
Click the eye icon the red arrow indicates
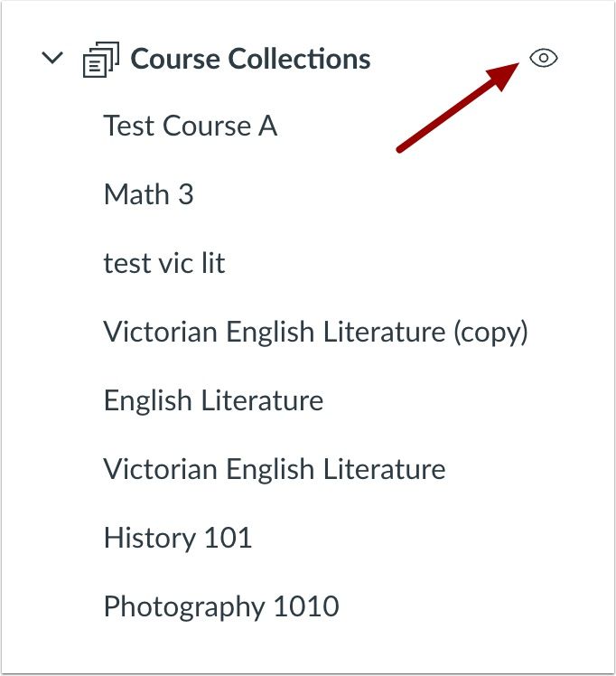pos(544,59)
